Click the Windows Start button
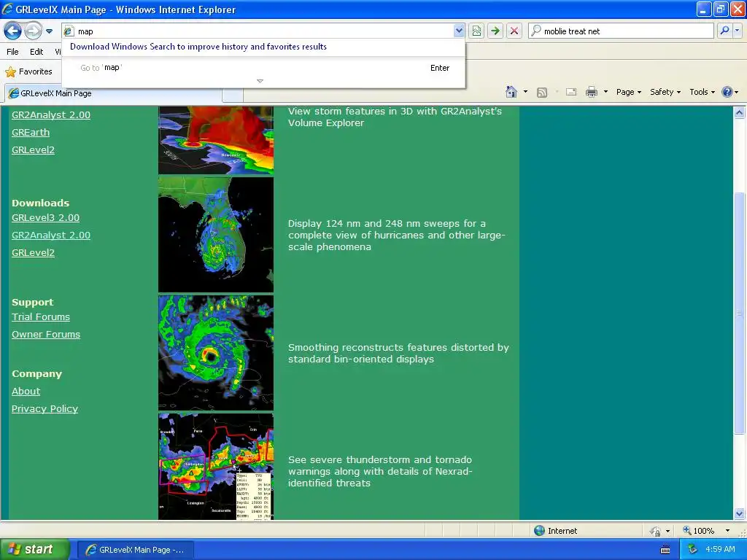 click(34, 549)
